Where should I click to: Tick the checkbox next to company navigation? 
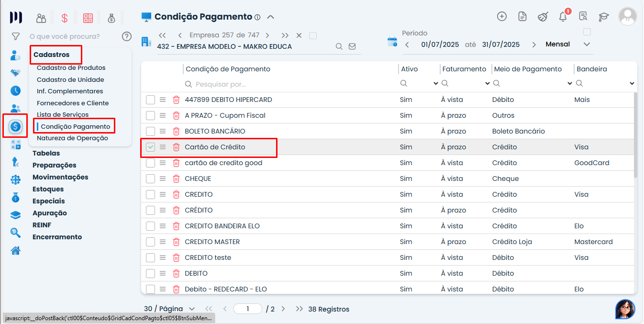pos(313,35)
